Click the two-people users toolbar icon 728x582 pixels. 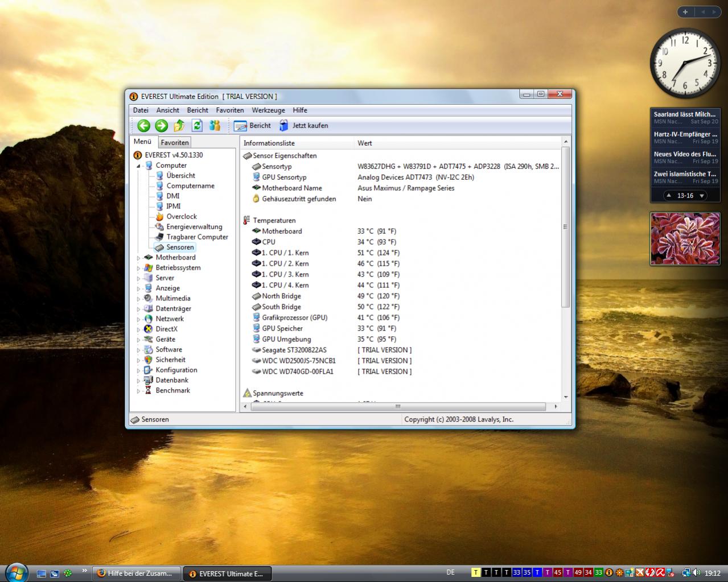[215, 126]
